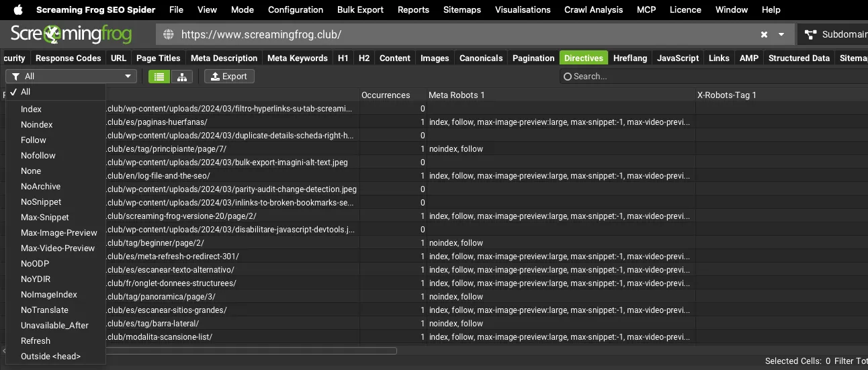The image size is (868, 370).
Task: Choose Index filter option
Action: (56, 109)
